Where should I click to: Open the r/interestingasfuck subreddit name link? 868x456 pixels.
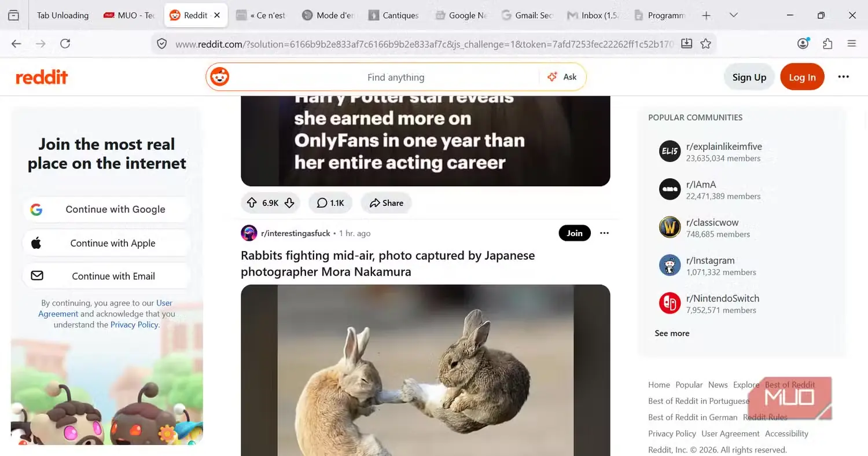point(296,233)
